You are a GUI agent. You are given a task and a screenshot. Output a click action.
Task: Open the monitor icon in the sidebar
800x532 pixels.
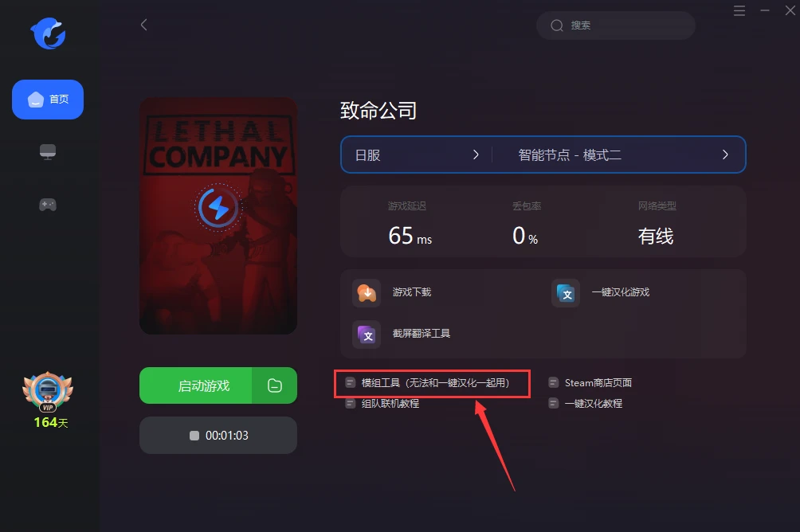(48, 152)
